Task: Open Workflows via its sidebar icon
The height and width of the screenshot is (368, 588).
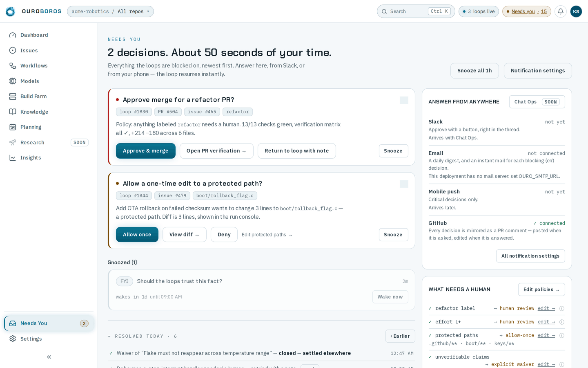Action: (13, 66)
